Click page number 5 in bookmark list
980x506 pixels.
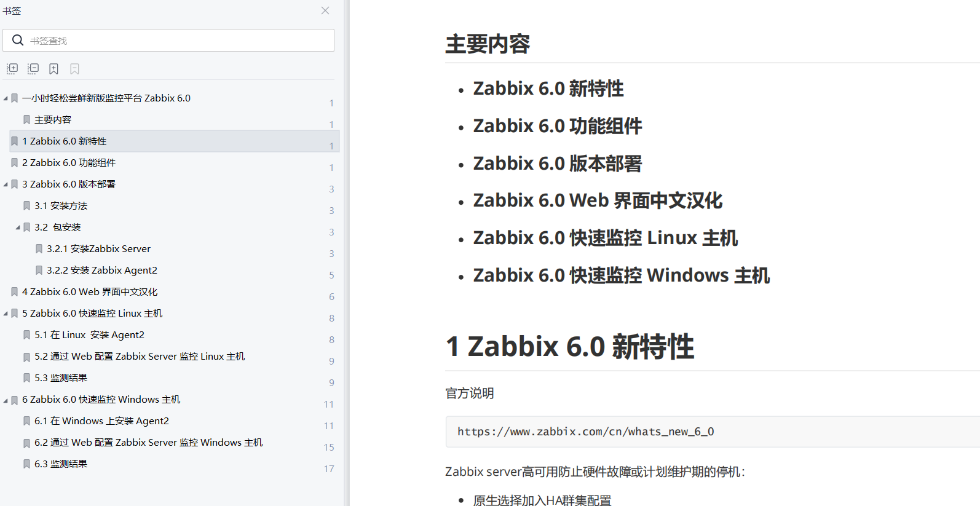coord(331,275)
